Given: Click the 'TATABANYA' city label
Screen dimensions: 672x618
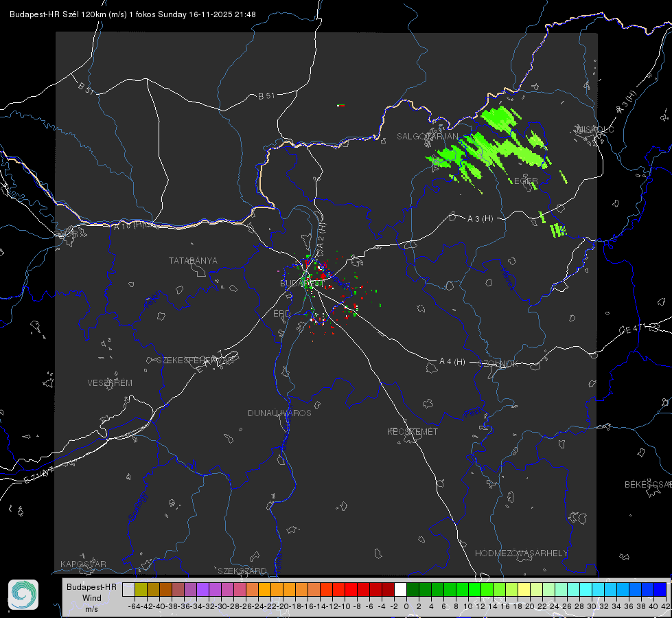Looking at the screenshot, I should point(193,261).
